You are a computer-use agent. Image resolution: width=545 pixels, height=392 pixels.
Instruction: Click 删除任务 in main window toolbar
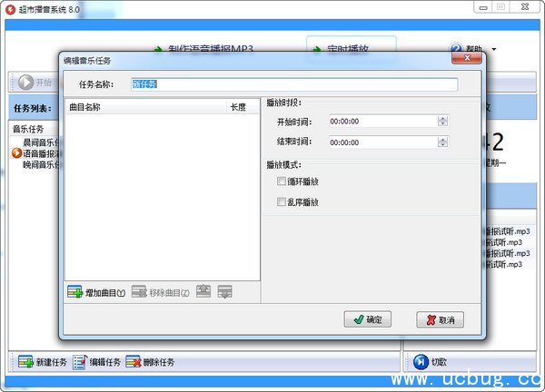click(x=150, y=362)
